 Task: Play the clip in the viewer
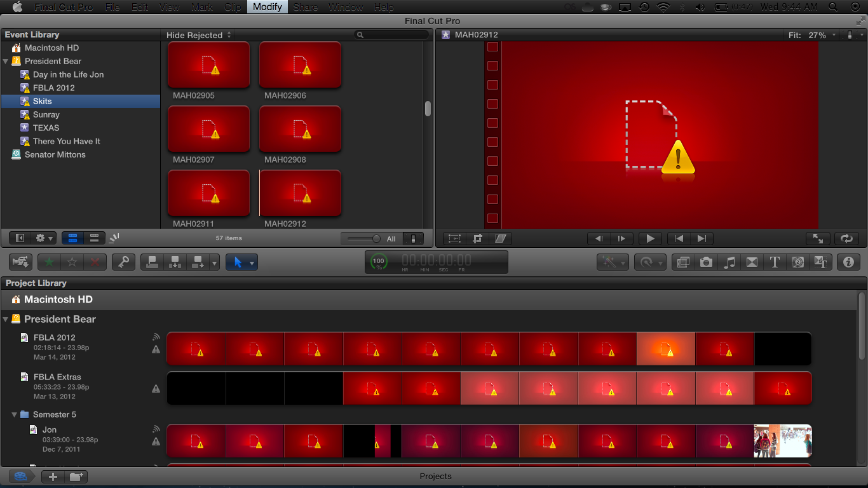(649, 239)
